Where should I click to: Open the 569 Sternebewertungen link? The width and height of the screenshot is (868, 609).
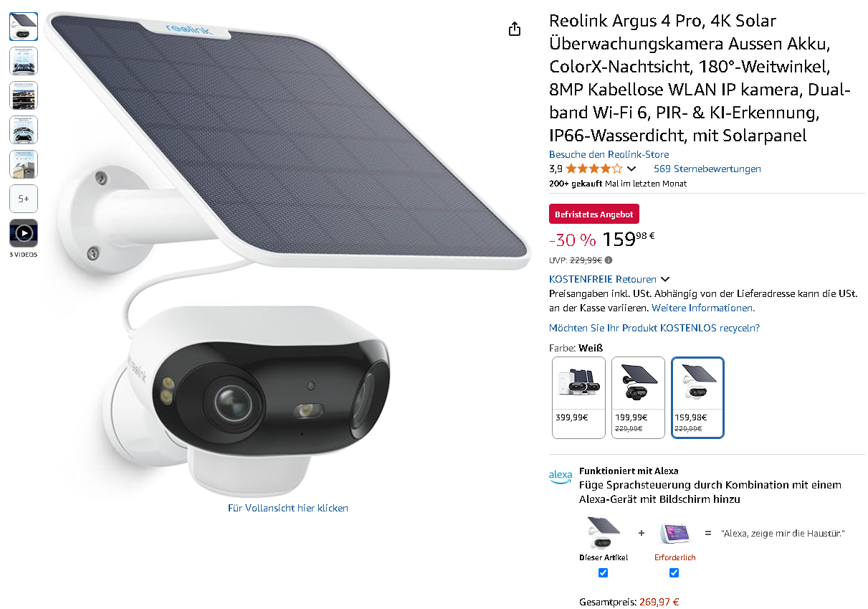[707, 169]
